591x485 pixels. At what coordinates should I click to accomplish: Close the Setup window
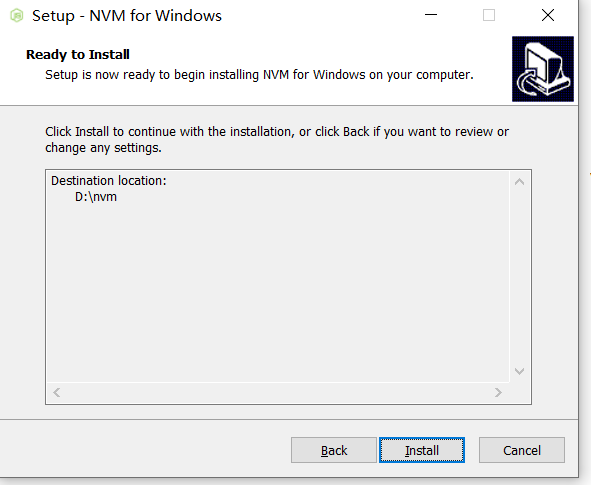coord(548,15)
